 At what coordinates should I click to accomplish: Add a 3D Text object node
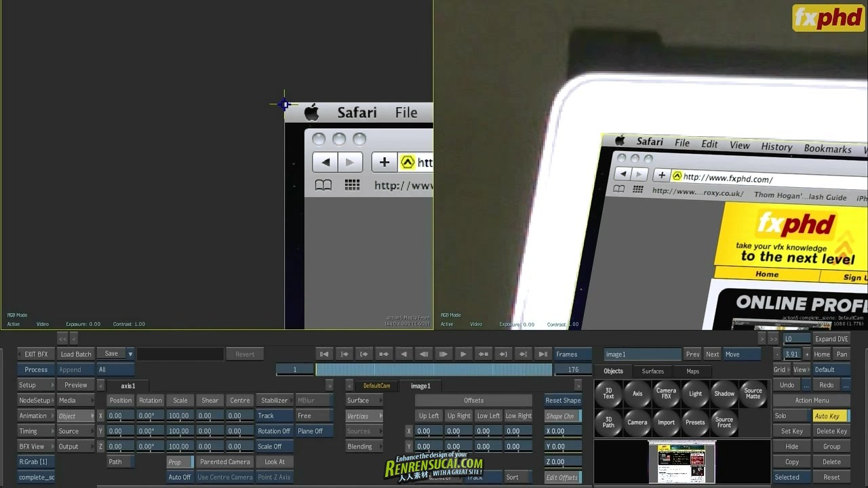coord(608,394)
